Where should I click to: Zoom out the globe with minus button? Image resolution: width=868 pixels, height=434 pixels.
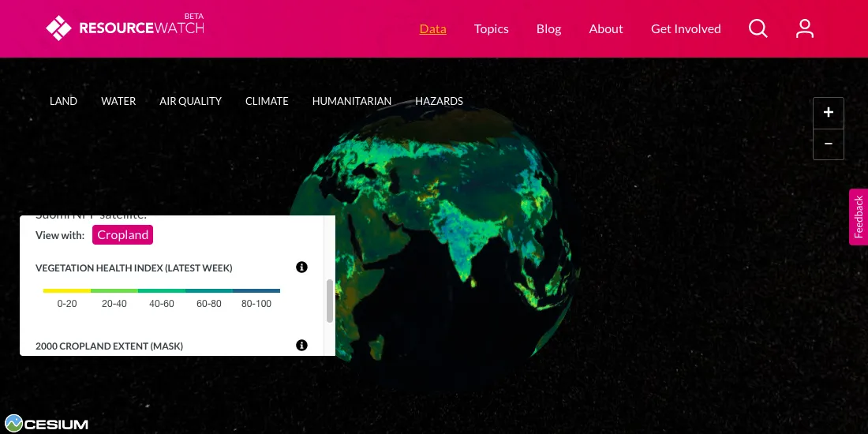tap(828, 144)
